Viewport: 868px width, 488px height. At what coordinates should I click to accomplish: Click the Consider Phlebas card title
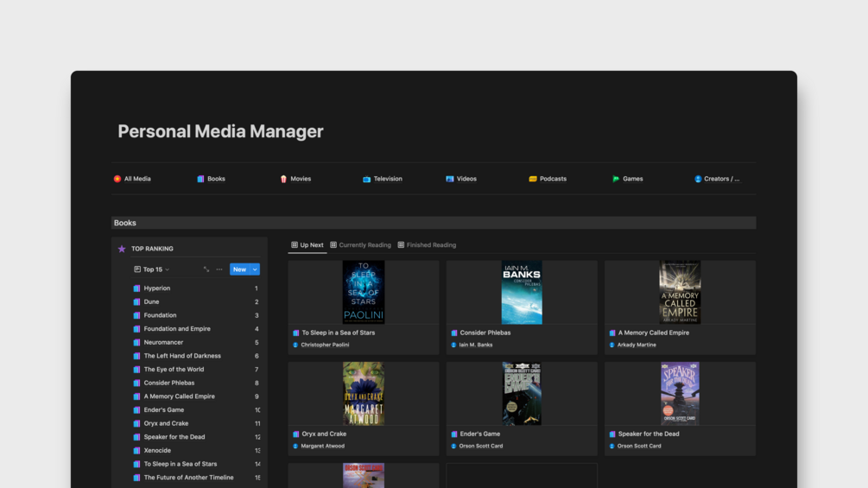pyautogui.click(x=485, y=333)
